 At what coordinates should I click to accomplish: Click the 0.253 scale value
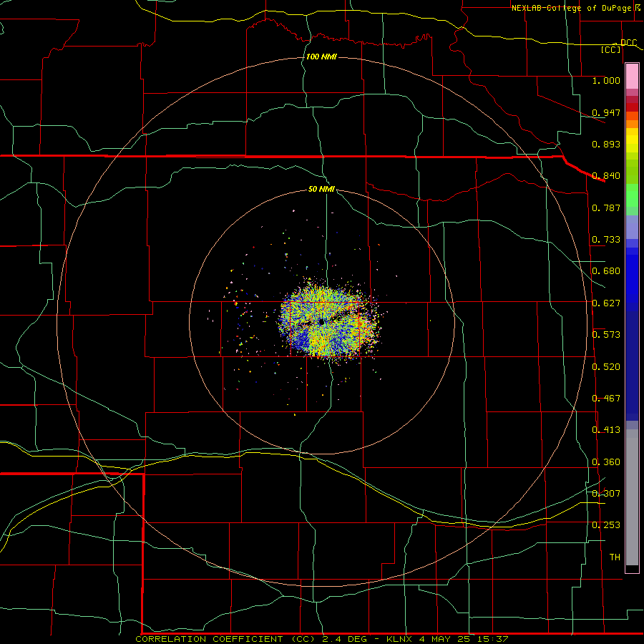coord(606,525)
